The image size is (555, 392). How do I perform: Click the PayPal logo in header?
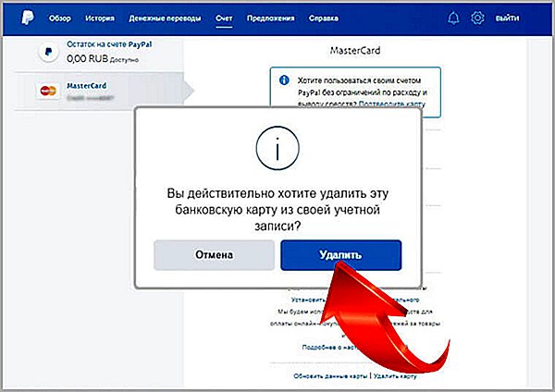click(x=27, y=18)
